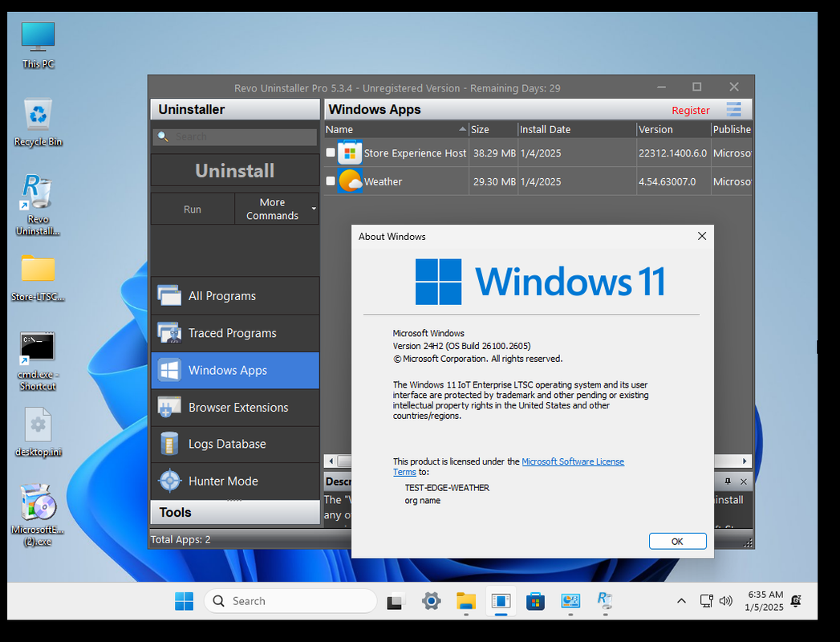Open This PC desktop icon
Screen dimensions: 840x642
coord(38,46)
